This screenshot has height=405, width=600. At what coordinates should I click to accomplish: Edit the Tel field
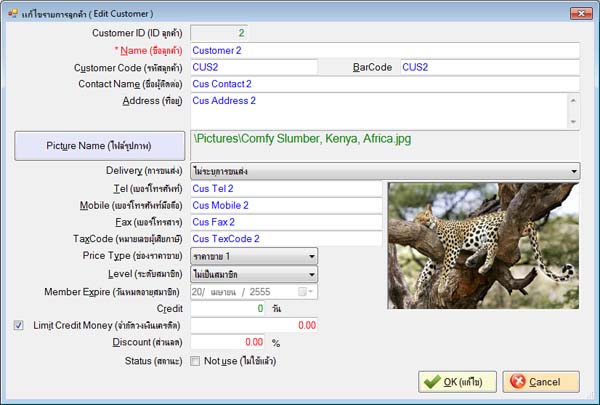[286, 189]
